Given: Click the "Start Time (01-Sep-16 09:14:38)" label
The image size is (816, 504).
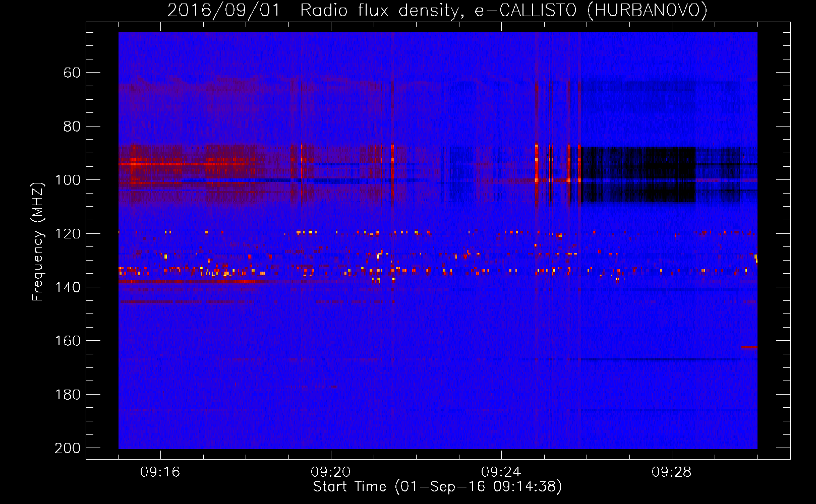Looking at the screenshot, I should tap(437, 487).
